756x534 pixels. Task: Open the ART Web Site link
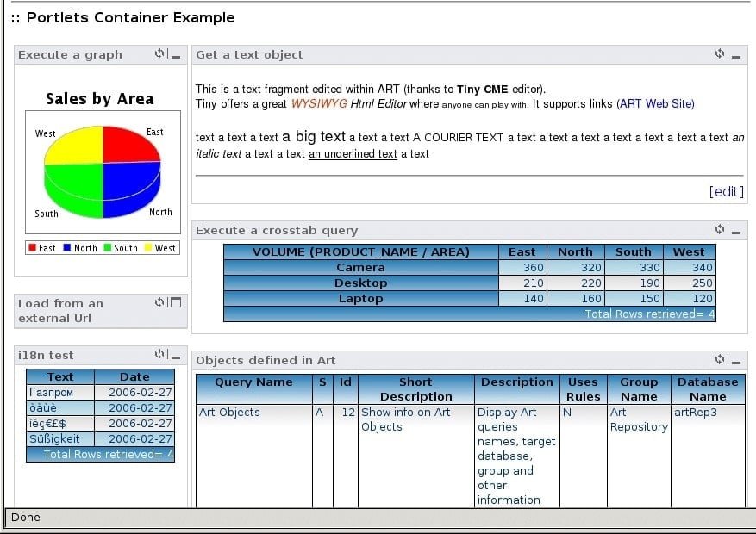(x=655, y=103)
